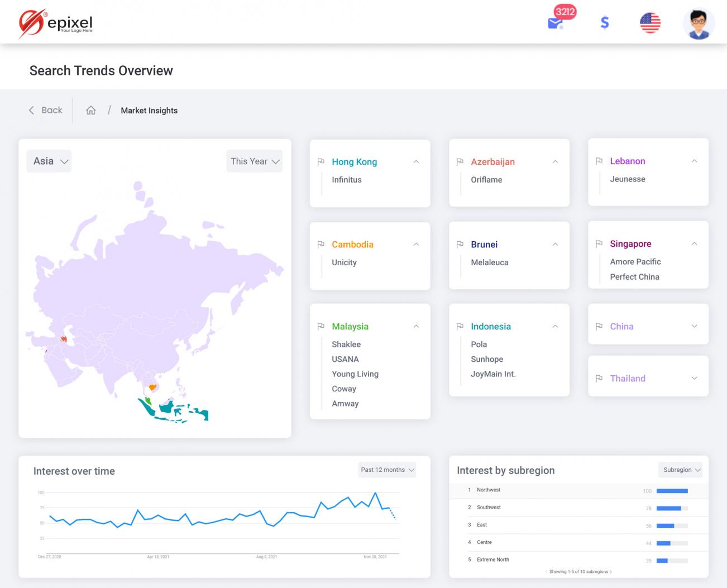Expand the China card
Viewport: 727px width, 588px height.
(694, 327)
